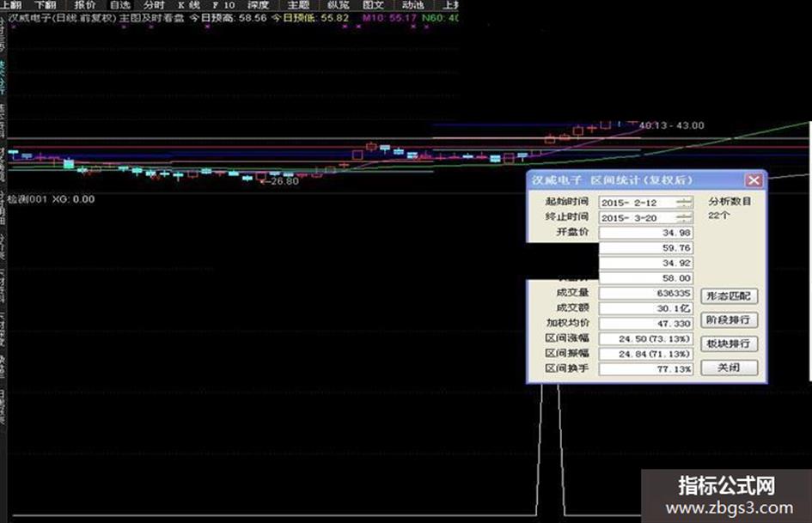The width and height of the screenshot is (812, 523).
Task: Click the 起始时间 date field 2015-2-12
Action: point(645,203)
